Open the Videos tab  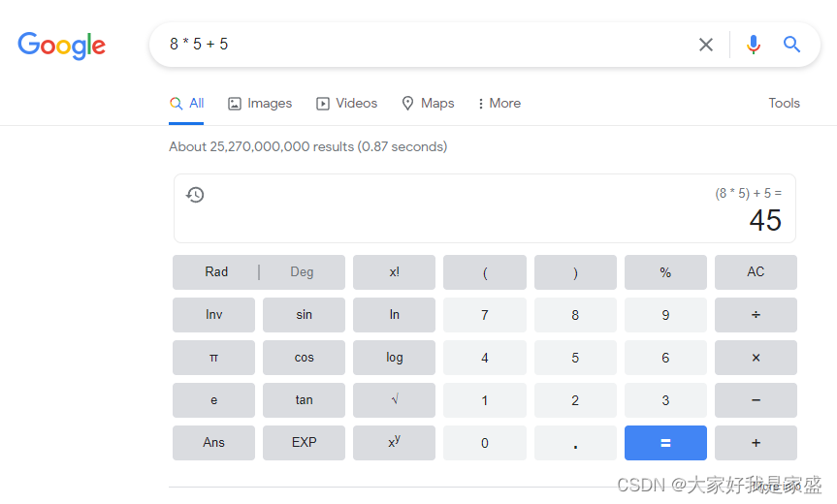pyautogui.click(x=346, y=104)
